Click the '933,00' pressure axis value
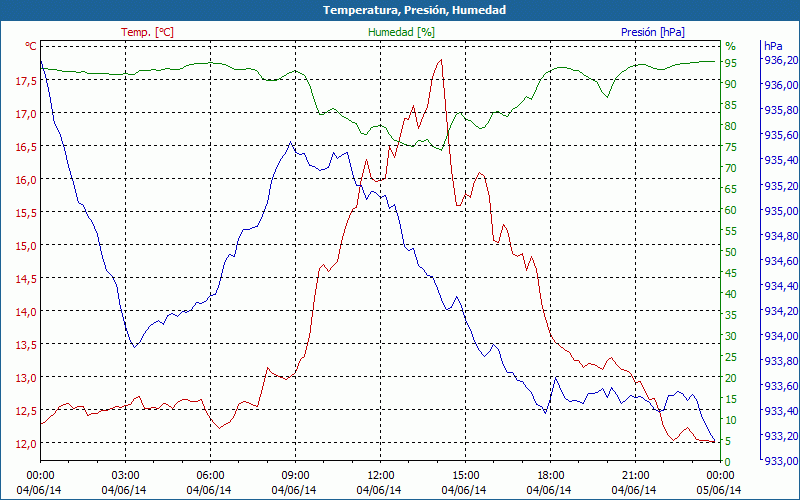Screen dimensions: 800x500 [x=780, y=461]
